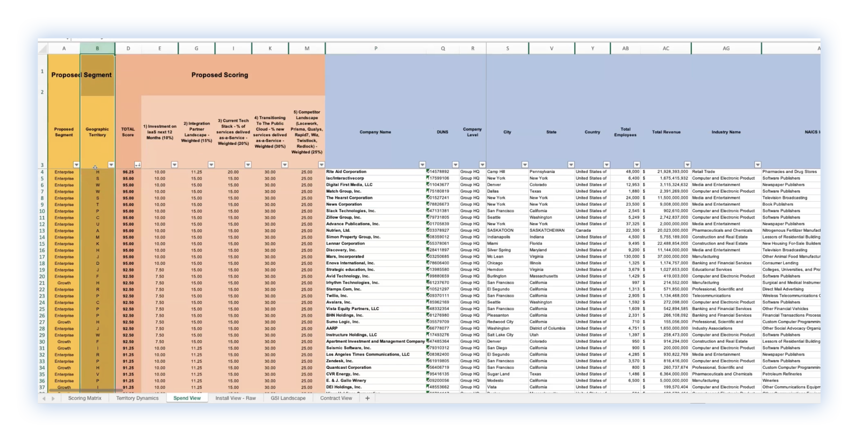Open State column filter arrow
This screenshot has width=868, height=438.
(571, 165)
